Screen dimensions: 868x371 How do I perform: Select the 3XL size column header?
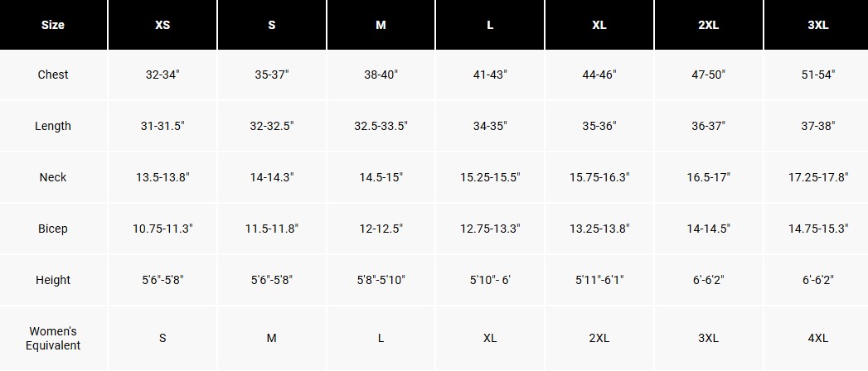tap(817, 25)
